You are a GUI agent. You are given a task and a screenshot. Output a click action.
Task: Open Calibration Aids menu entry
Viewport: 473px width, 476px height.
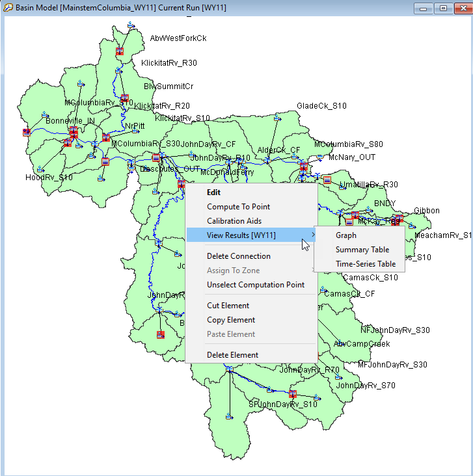click(234, 221)
